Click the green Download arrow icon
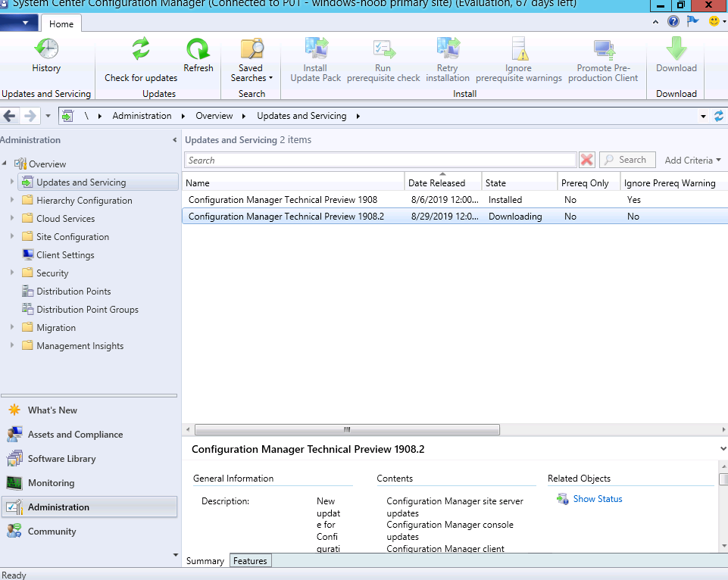Viewport: 728px width, 580px height. [x=676, y=48]
